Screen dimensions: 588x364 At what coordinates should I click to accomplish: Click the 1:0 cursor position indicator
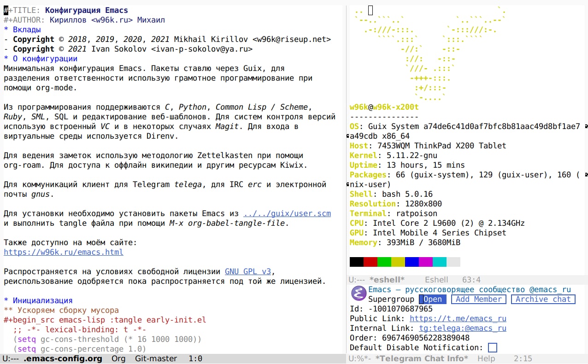(195, 358)
